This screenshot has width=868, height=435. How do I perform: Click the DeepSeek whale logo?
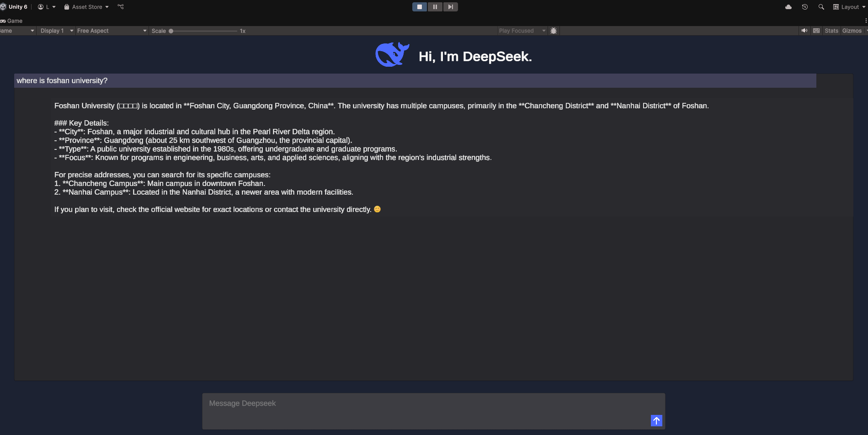(x=392, y=55)
